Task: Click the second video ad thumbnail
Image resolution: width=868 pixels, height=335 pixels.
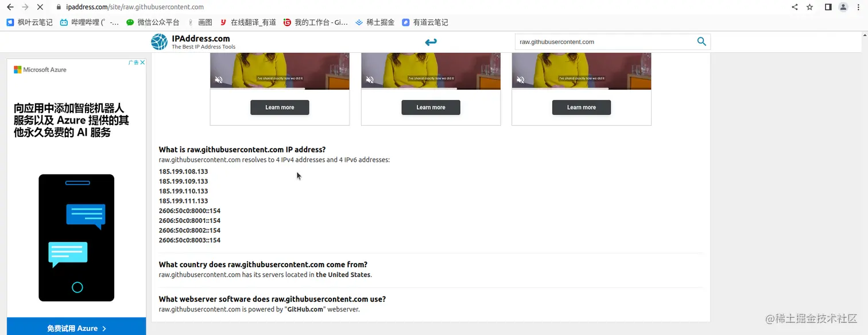Action: (431, 71)
